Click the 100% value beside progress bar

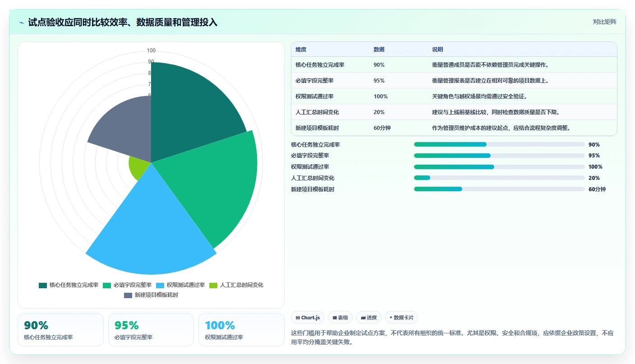point(595,167)
